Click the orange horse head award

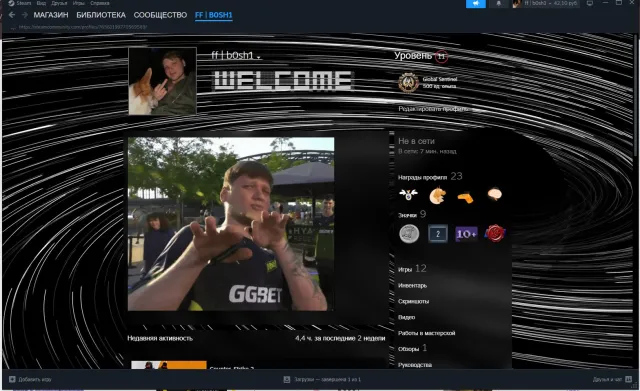tap(437, 196)
